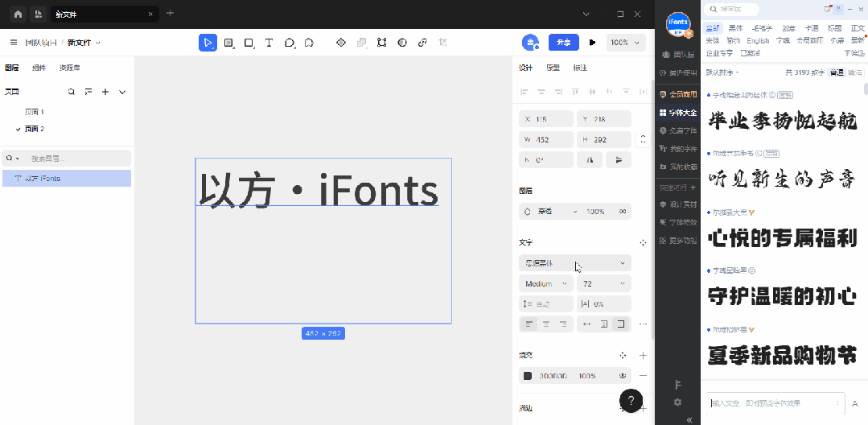Click the link icon in the toolbar
868x425 pixels.
422,43
